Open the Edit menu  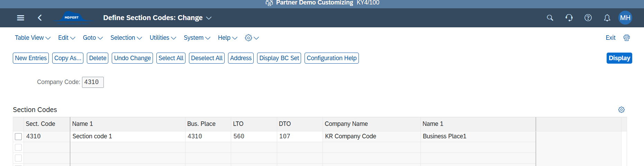click(x=66, y=38)
